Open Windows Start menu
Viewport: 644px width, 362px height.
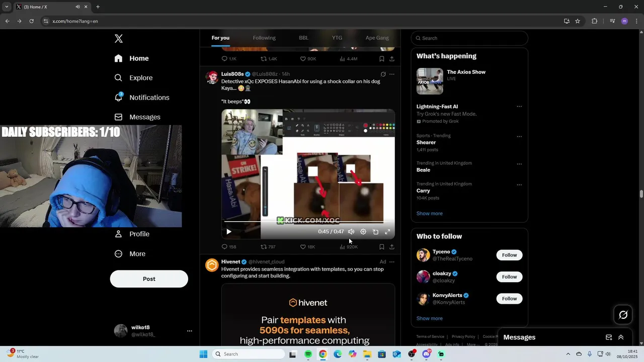(x=203, y=354)
